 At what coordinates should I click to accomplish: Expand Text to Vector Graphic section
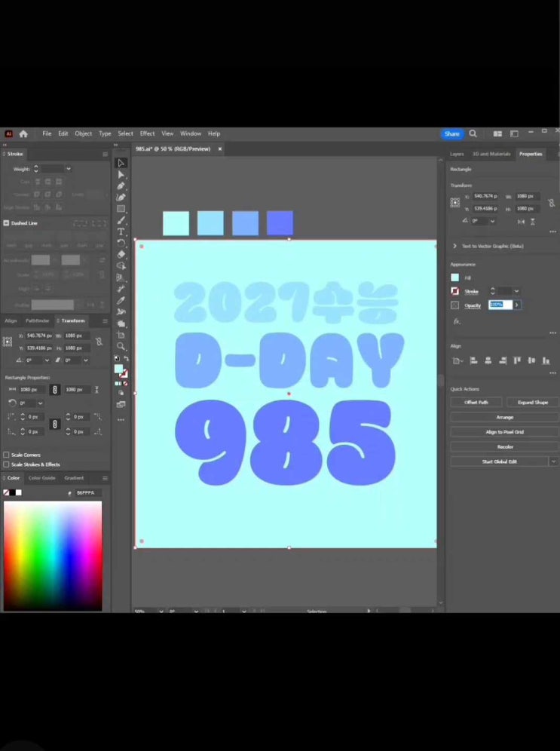click(x=454, y=246)
